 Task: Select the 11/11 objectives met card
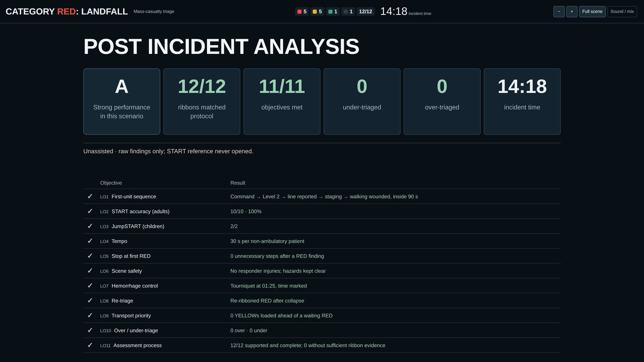pyautogui.click(x=282, y=101)
